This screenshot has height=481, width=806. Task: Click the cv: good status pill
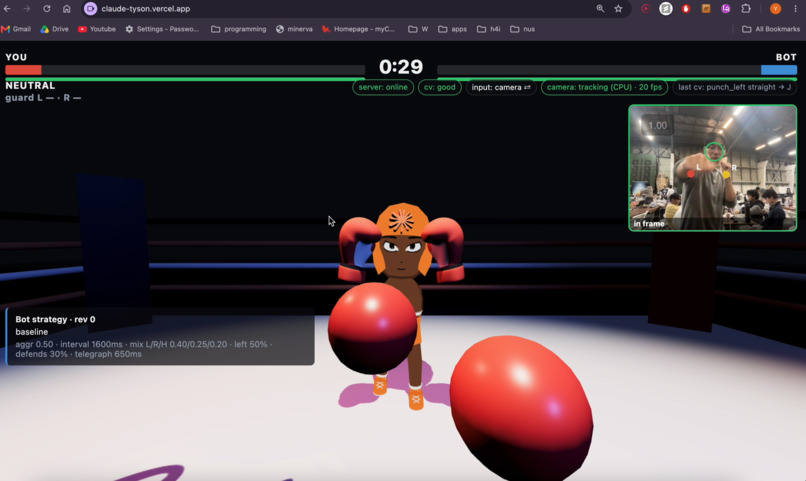439,87
